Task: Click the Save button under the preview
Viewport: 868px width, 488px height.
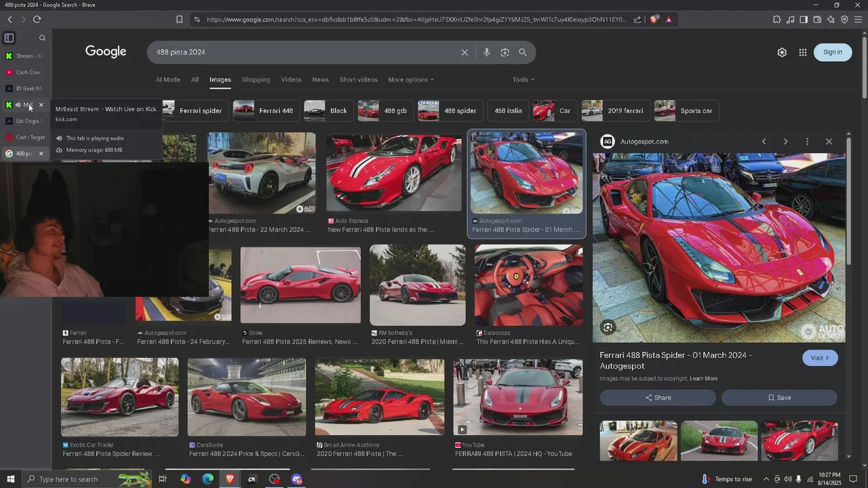Action: click(779, 398)
